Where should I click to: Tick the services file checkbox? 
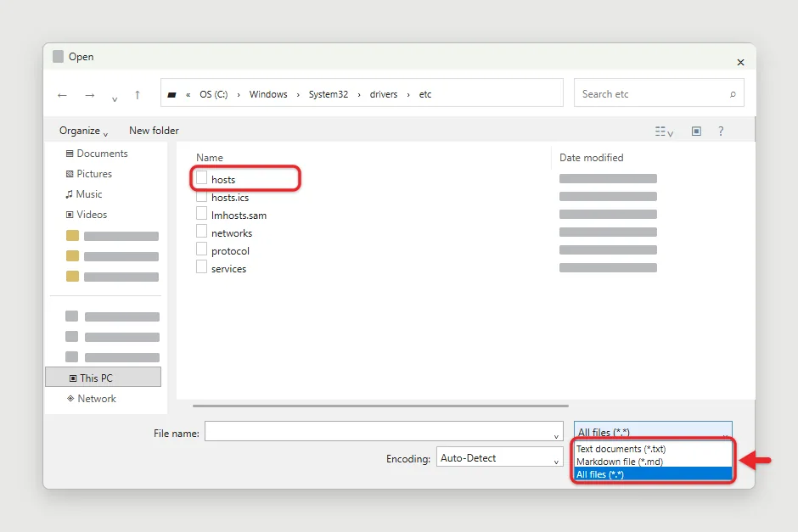201,266
